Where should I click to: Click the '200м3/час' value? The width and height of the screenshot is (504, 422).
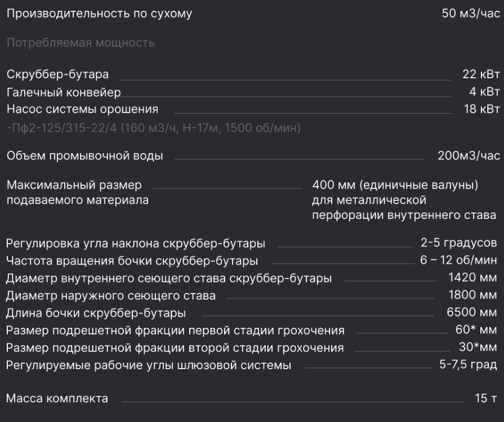469,156
